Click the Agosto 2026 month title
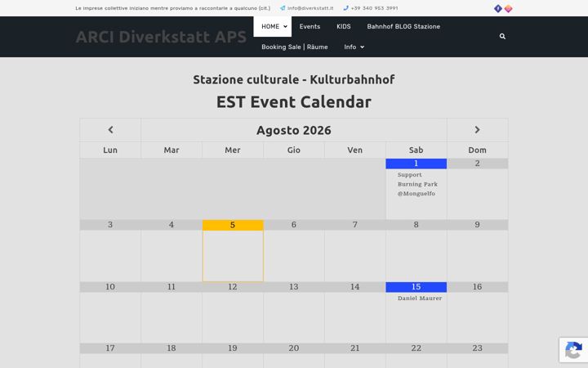 (294, 130)
